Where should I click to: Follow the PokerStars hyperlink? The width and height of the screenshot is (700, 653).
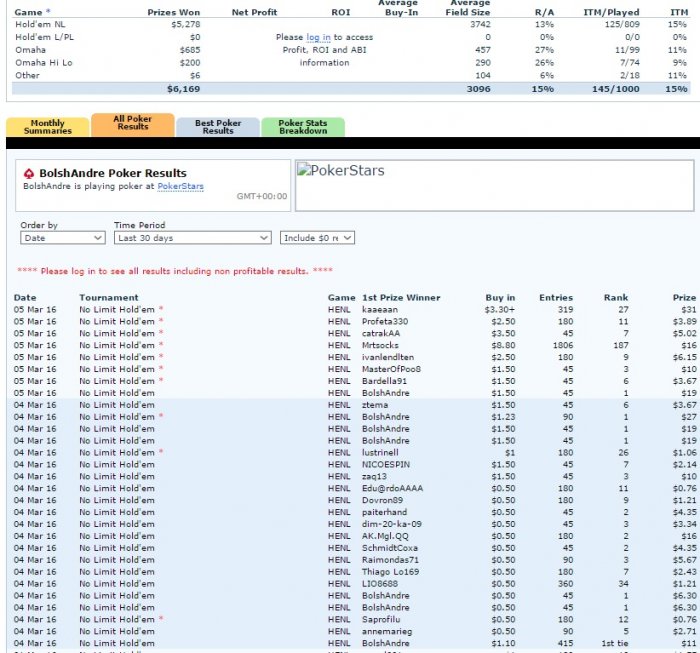coord(180,186)
